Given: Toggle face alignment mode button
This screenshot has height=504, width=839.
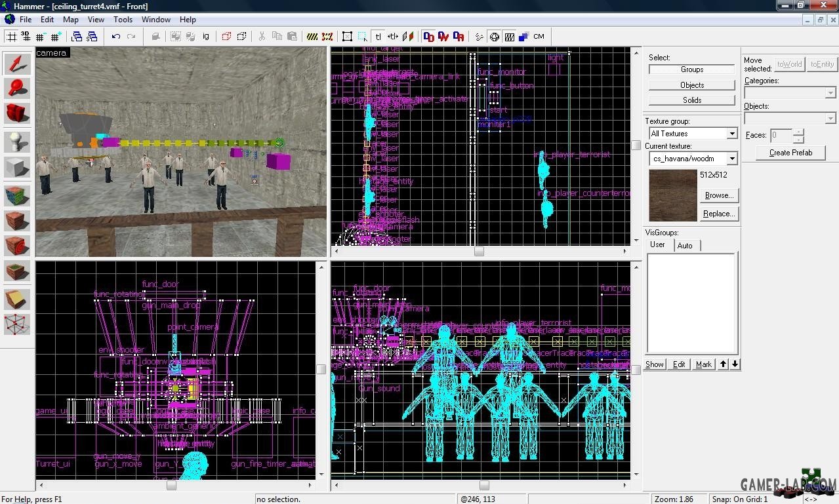Looking at the screenshot, I should tap(408, 37).
